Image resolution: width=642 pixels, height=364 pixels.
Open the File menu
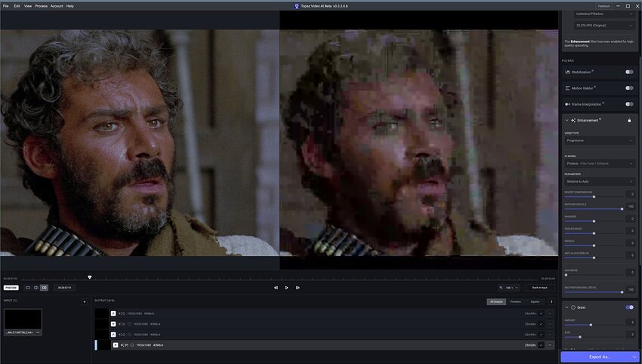(x=6, y=6)
